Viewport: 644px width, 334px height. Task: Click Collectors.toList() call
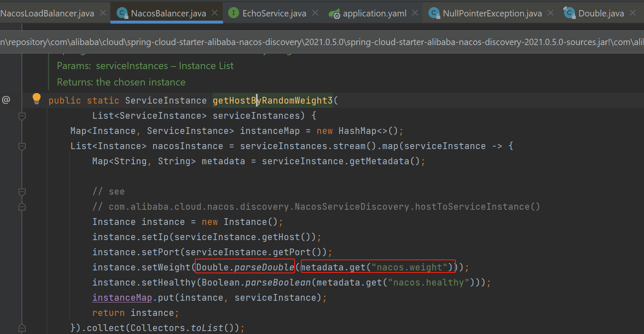click(185, 328)
